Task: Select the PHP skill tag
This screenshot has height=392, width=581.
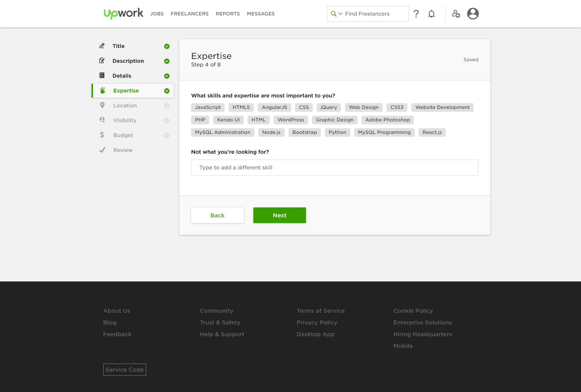Action: [x=200, y=120]
